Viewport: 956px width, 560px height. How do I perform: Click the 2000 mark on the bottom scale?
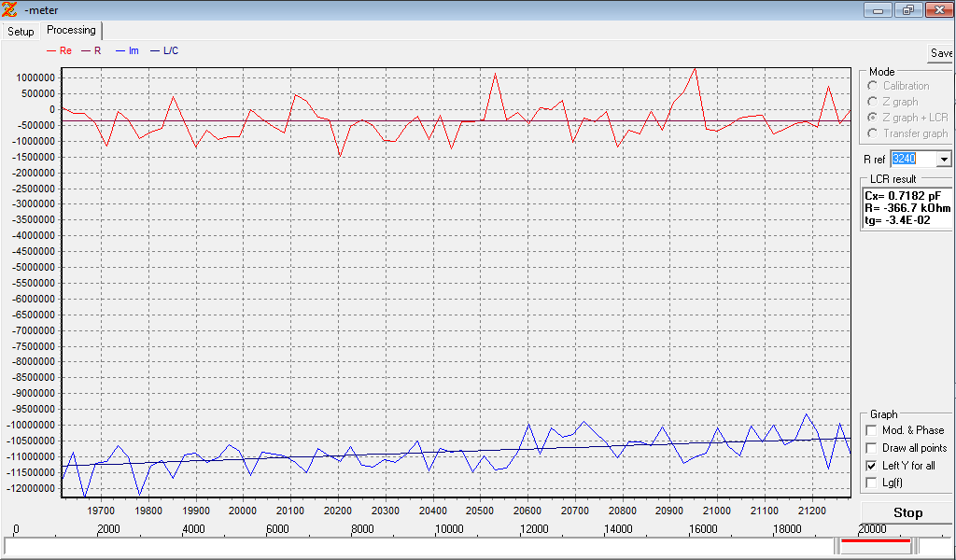(108, 529)
